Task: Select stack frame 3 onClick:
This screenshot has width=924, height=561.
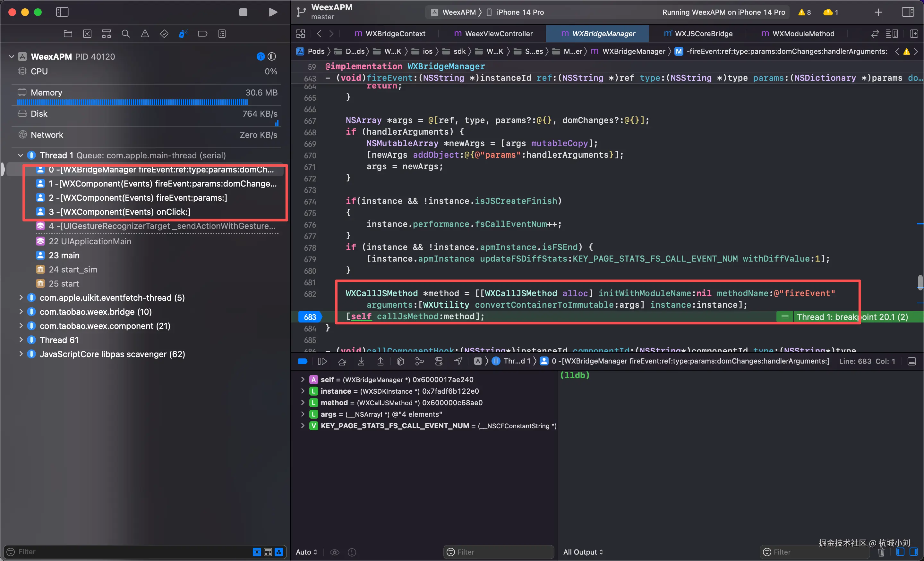Action: click(x=119, y=212)
